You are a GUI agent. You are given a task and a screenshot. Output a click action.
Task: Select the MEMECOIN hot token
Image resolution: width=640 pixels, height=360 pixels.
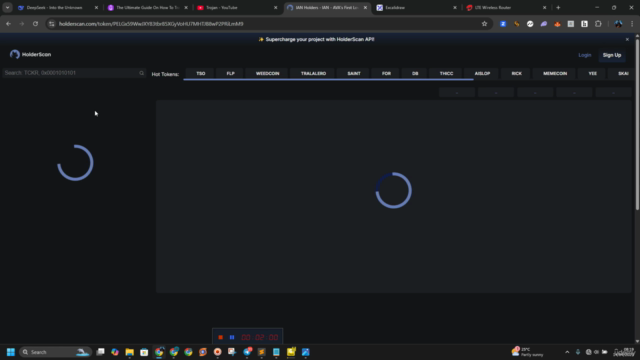coord(555,73)
